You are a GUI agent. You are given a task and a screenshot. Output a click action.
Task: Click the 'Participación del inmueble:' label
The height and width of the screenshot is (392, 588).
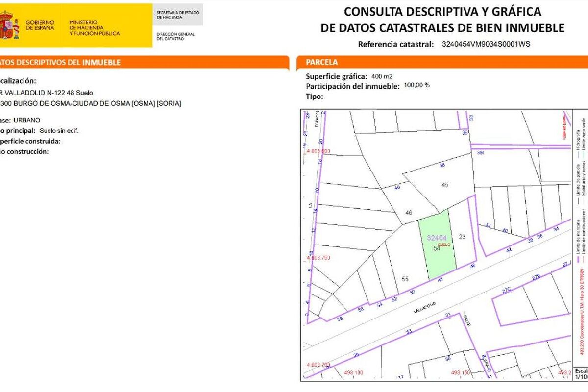pyautogui.click(x=353, y=86)
